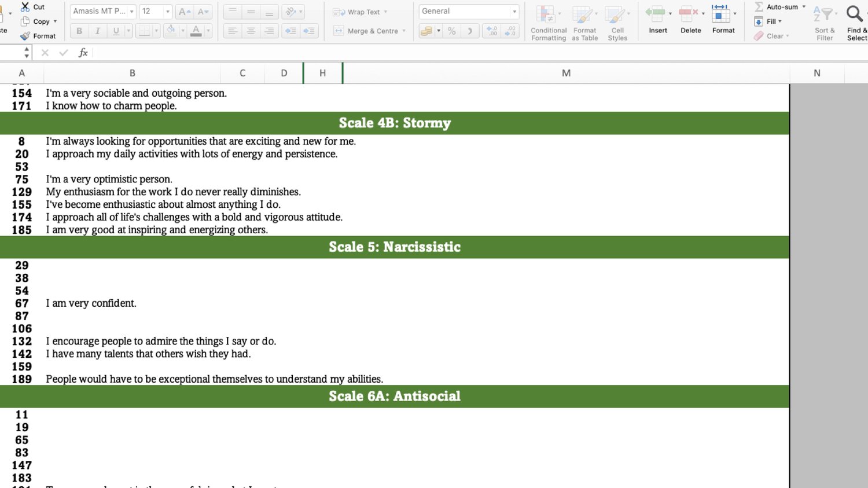Click the cancel entry X in formula bar
The width and height of the screenshot is (868, 488).
point(45,53)
